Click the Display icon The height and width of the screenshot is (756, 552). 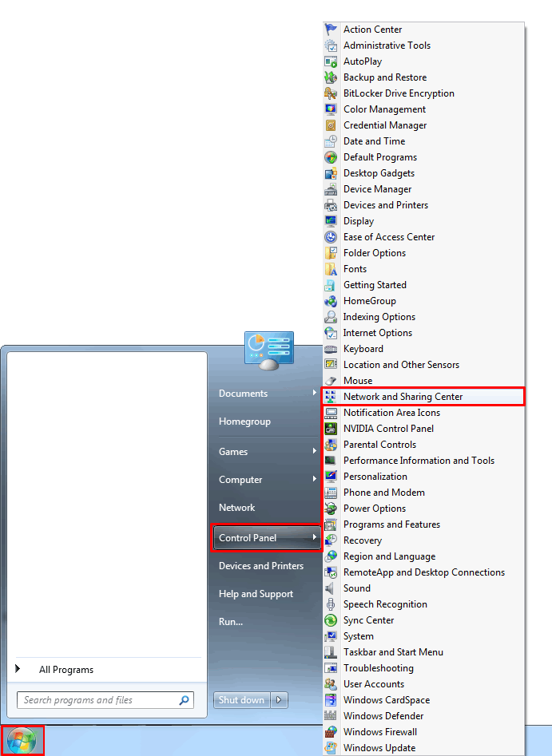[x=331, y=221]
